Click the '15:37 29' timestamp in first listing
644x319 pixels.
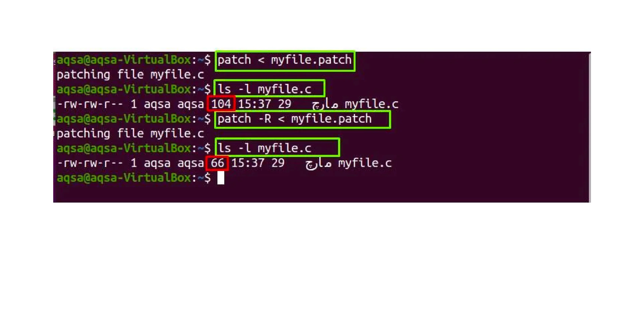264,104
